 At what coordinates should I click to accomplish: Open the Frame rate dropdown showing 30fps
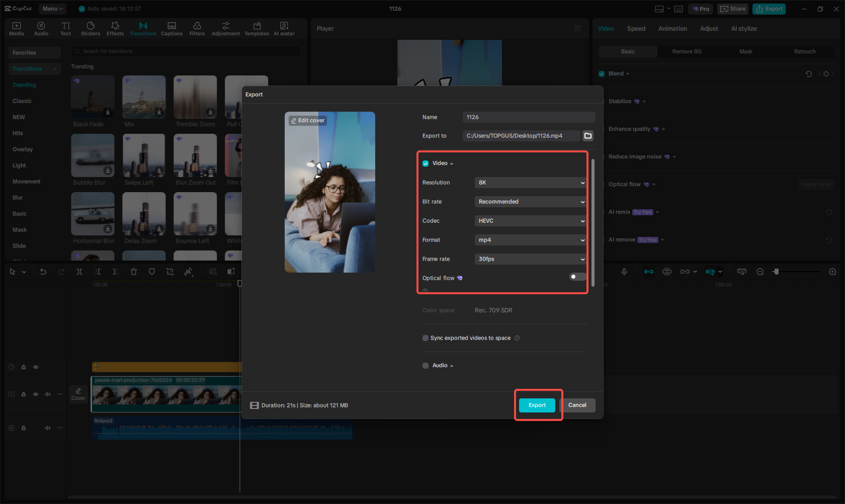pos(530,259)
